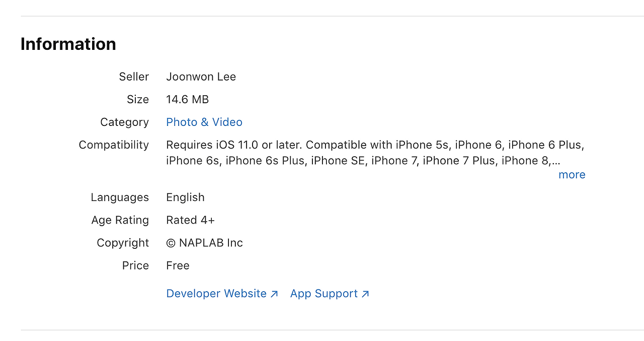This screenshot has width=644, height=341.
Task: Select the seller name Joonwon Lee
Action: click(201, 77)
